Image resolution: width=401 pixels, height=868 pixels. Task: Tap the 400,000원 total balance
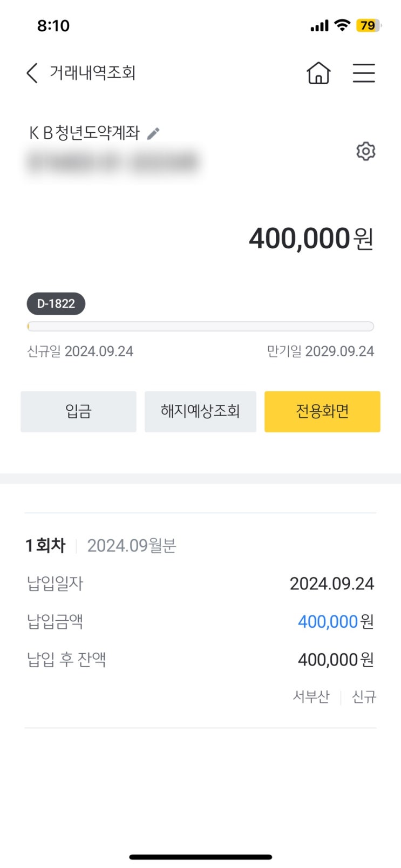click(311, 239)
